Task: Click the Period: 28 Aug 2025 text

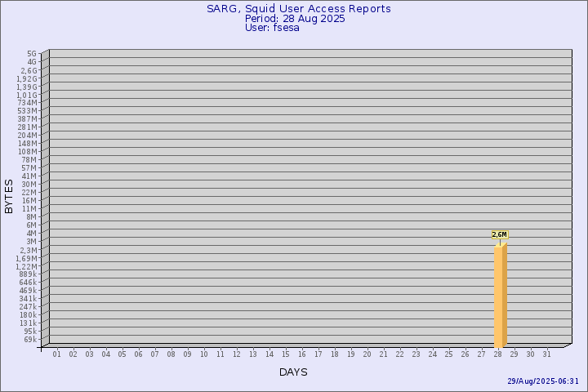Action: tap(295, 19)
